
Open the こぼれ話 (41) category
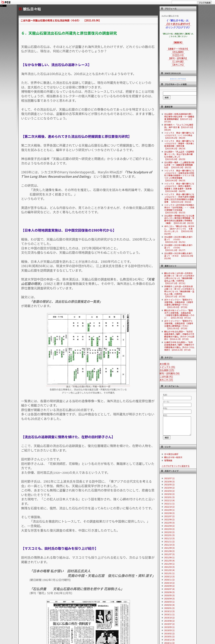(x=166, y=377)
